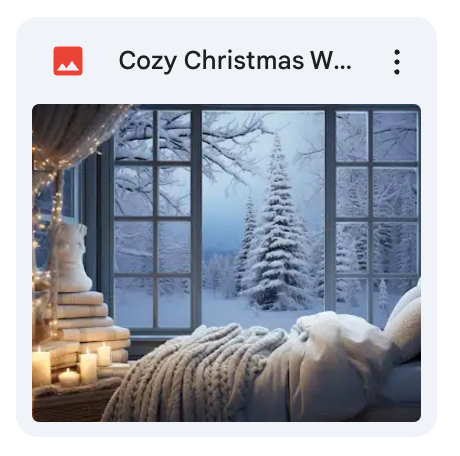Viewport: 460px width, 456px height.
Task: Expand file options via the kebab menu
Action: click(396, 62)
